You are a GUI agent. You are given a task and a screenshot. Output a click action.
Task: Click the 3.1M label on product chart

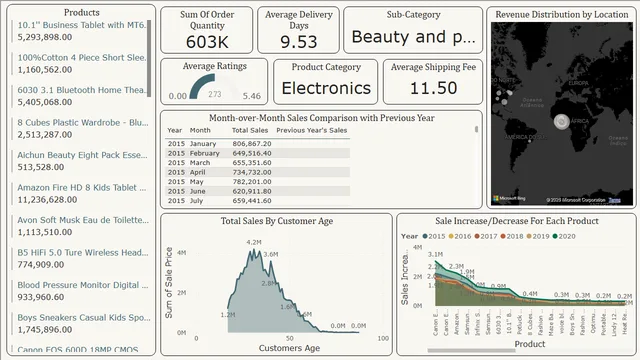pyautogui.click(x=435, y=254)
